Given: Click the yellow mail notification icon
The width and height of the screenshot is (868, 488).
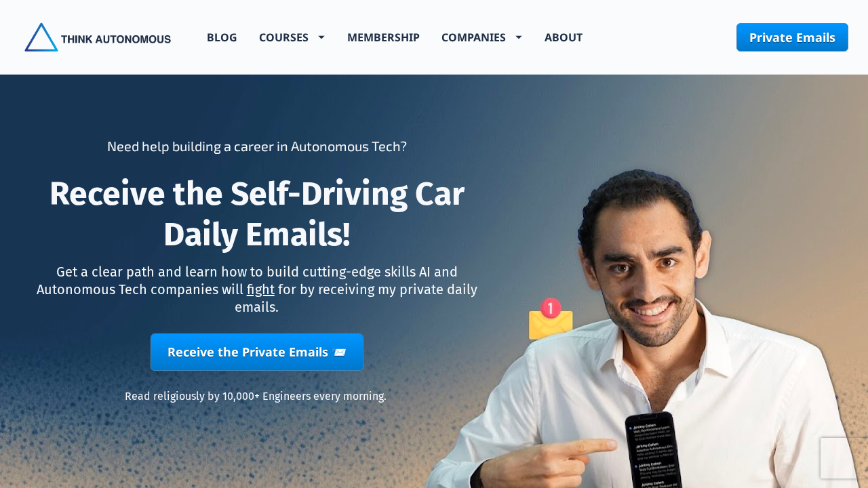Looking at the screenshot, I should (x=551, y=324).
